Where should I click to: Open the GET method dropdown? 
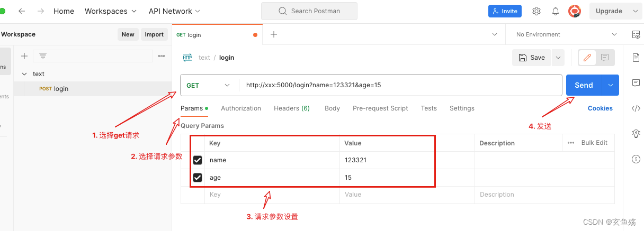click(209, 85)
